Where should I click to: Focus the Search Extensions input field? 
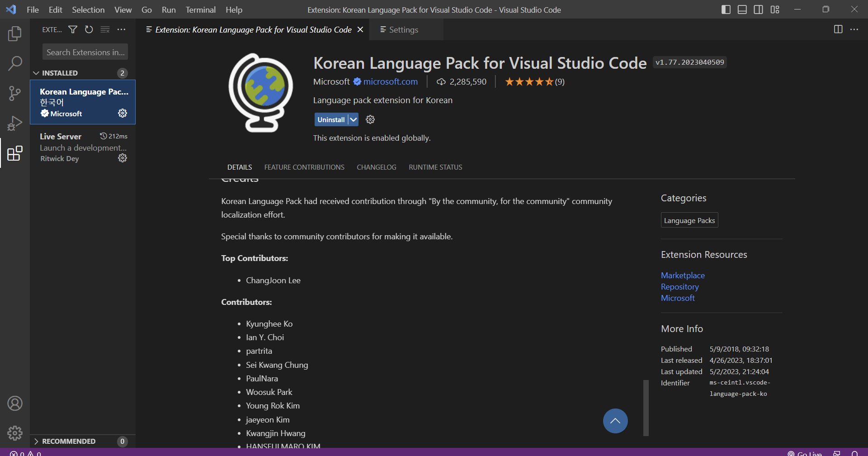pos(85,52)
